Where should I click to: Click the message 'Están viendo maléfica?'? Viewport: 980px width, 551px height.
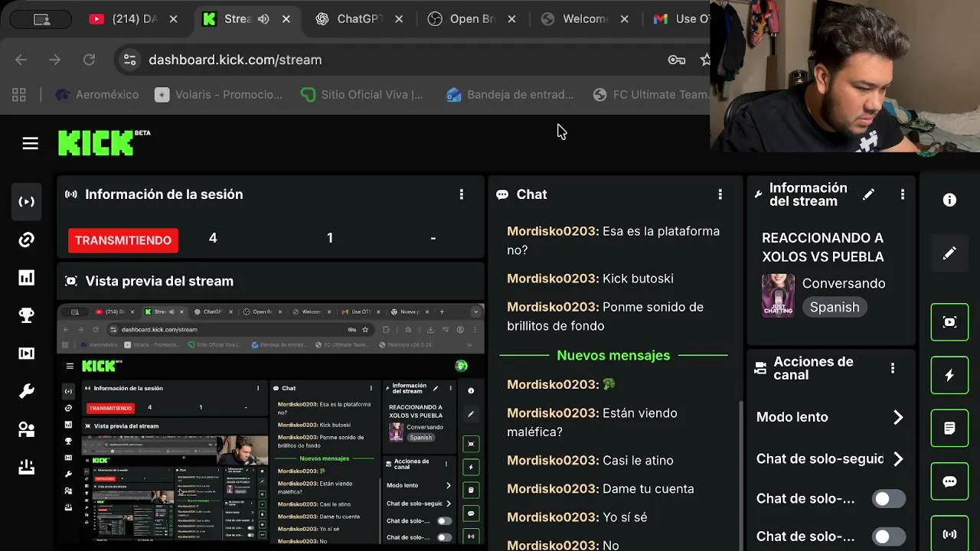pyautogui.click(x=592, y=422)
